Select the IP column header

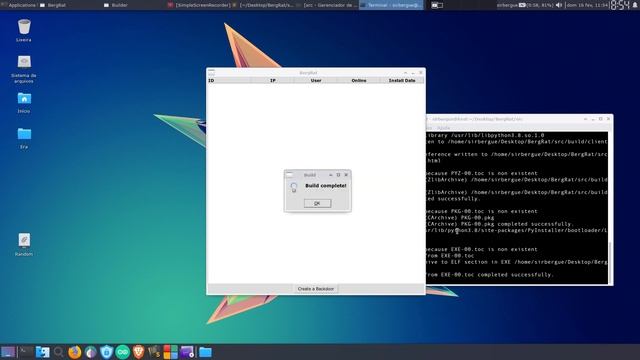pyautogui.click(x=273, y=80)
